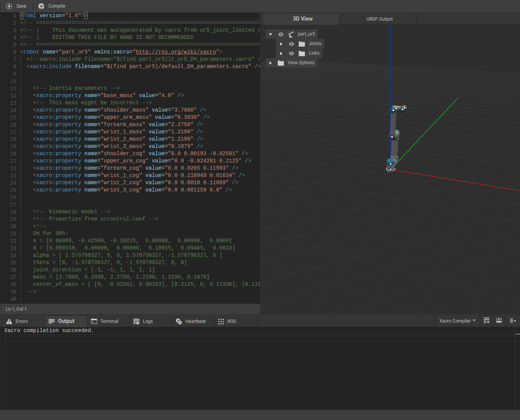Viewport: 520px width, 420px height.
Task: Expand the Links tree node
Action: coord(281,54)
